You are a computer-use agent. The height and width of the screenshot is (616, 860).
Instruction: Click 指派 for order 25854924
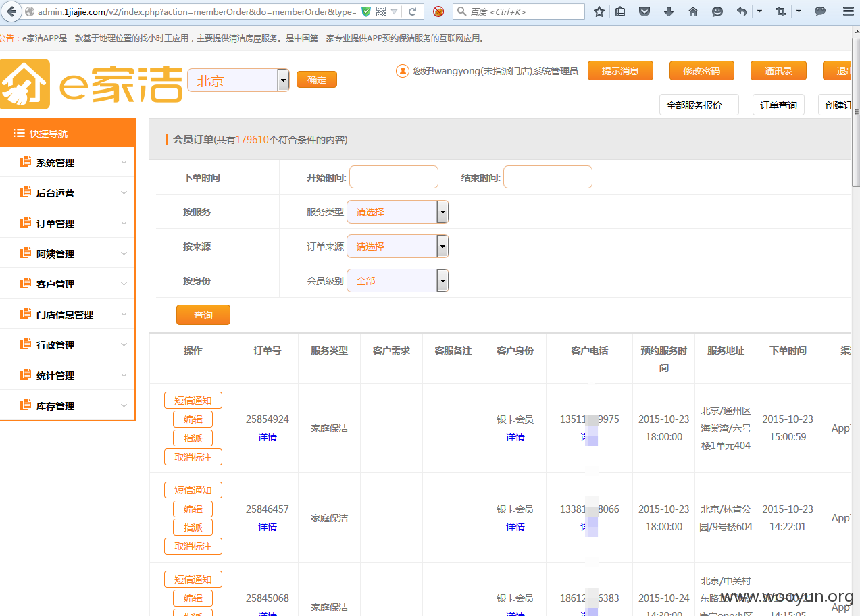[193, 438]
